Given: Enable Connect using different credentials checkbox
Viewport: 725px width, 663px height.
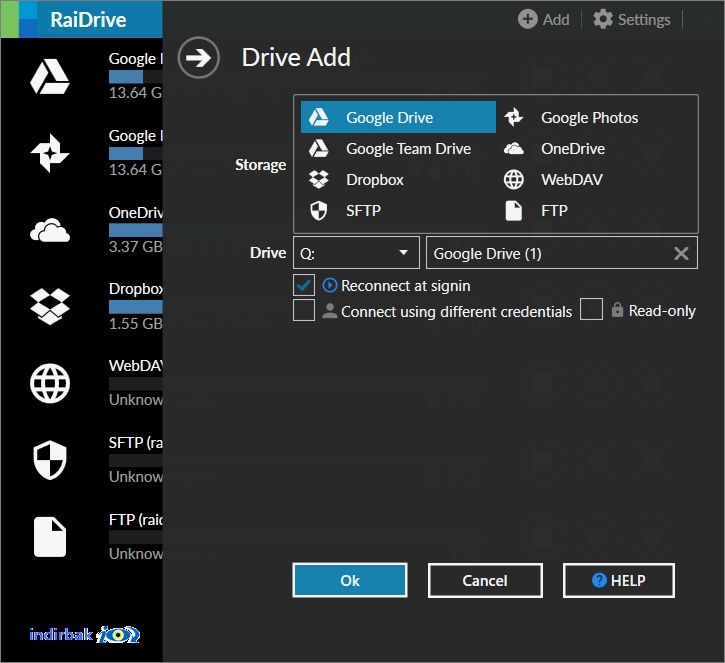Looking at the screenshot, I should click(x=304, y=310).
